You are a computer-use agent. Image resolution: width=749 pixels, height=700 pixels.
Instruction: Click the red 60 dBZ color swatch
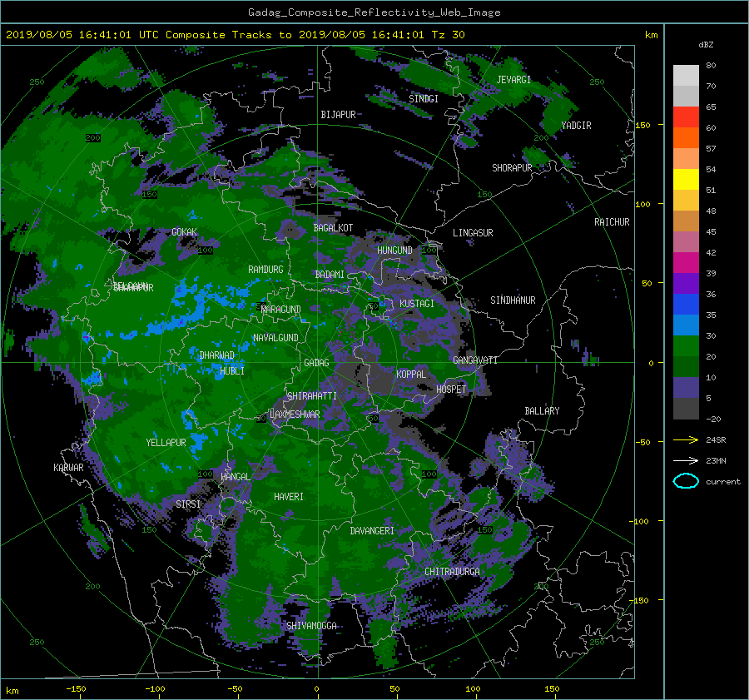(x=686, y=117)
